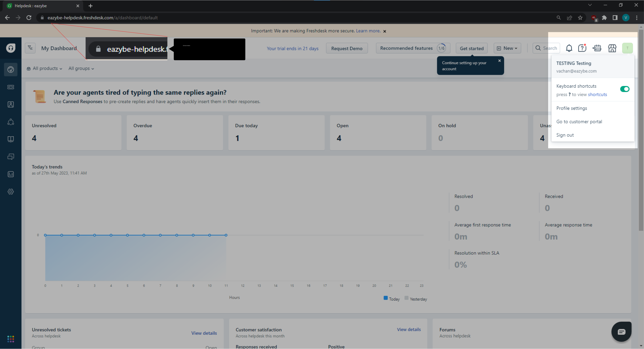Viewport: 644px width, 349px height.
Task: Choose Sign out in user menu
Action: point(565,135)
